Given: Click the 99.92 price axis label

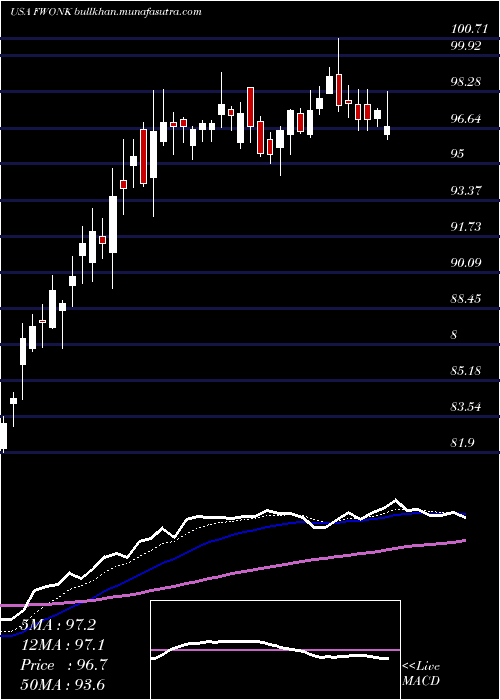Looking at the screenshot, I should [x=465, y=46].
